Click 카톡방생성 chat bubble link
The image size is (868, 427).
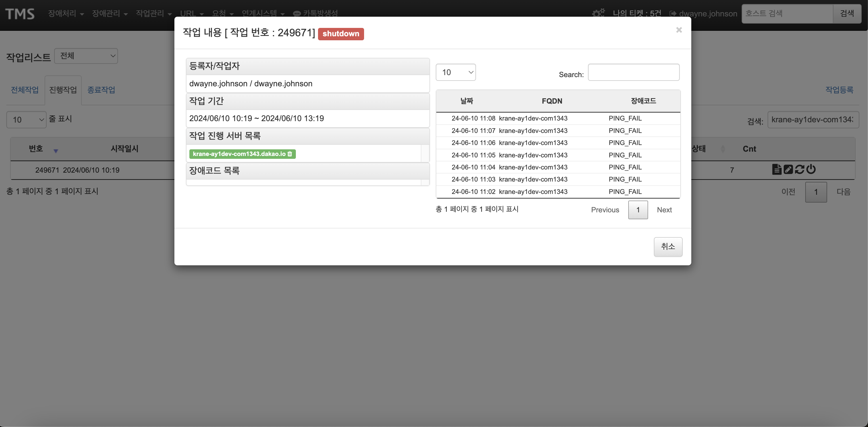pos(315,14)
